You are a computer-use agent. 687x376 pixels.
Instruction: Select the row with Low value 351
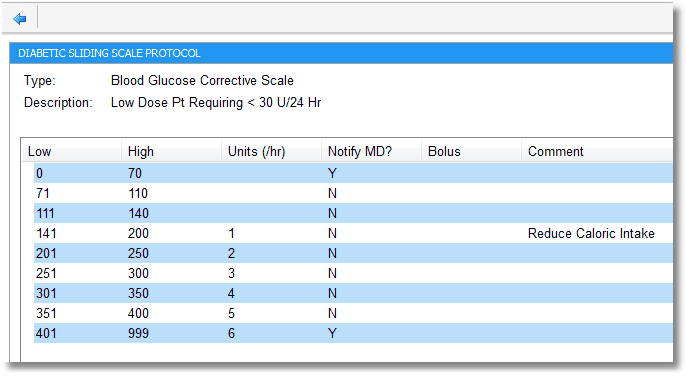(x=353, y=313)
